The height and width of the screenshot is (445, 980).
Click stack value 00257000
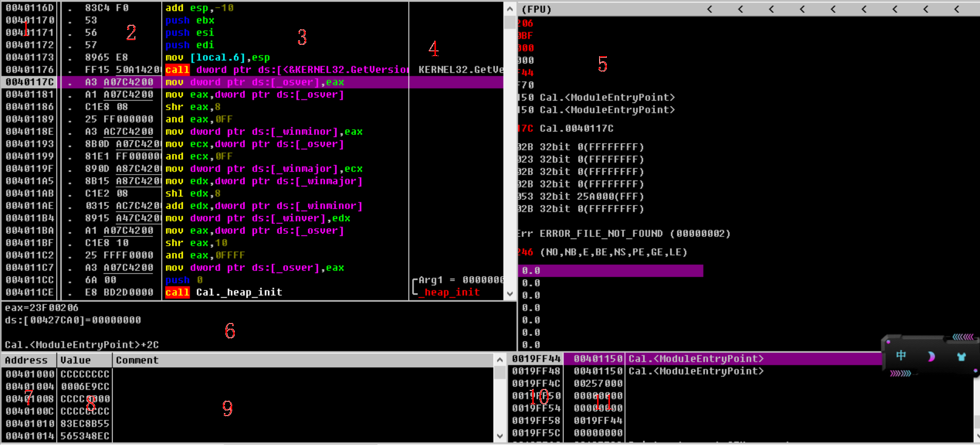point(598,384)
